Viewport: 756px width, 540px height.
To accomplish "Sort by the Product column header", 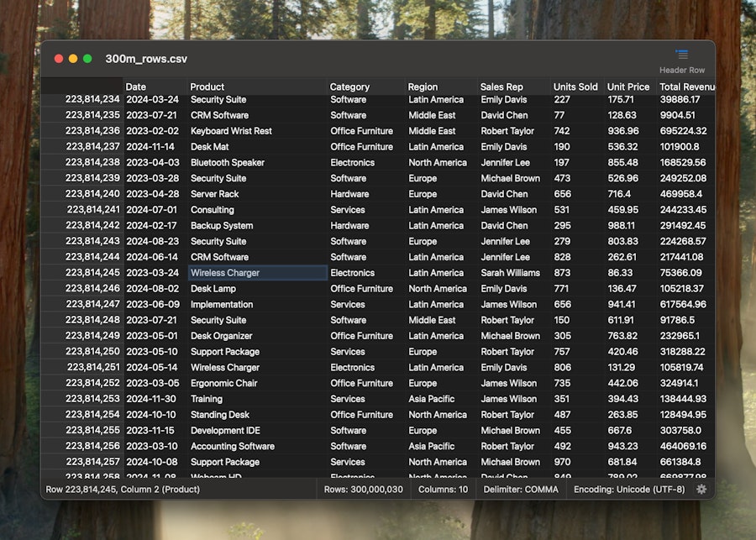I will [207, 86].
